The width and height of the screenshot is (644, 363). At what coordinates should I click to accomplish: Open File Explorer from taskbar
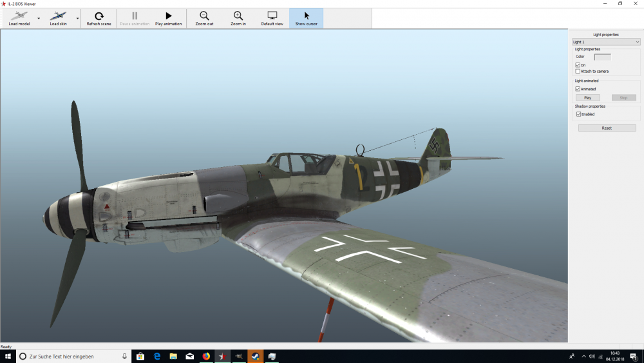pyautogui.click(x=173, y=357)
